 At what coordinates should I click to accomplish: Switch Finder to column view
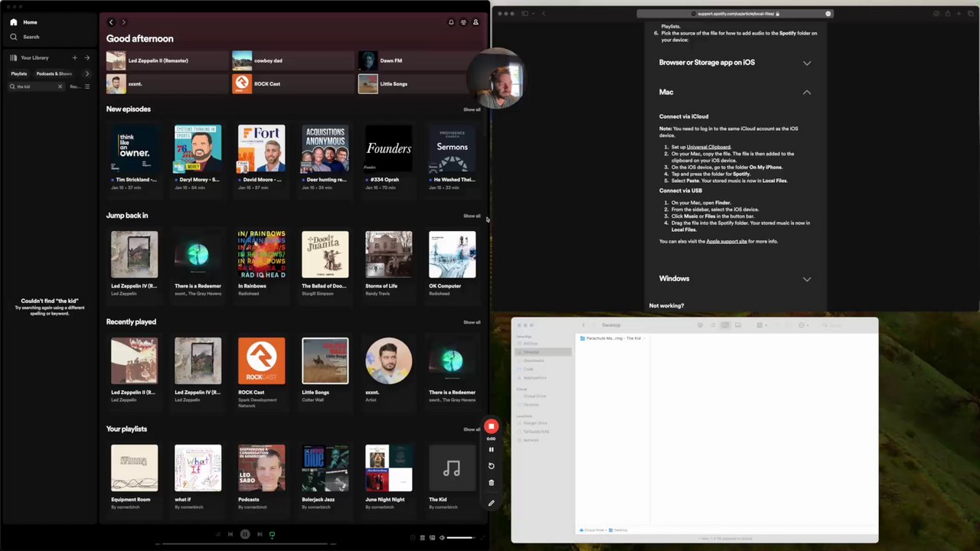(725, 325)
